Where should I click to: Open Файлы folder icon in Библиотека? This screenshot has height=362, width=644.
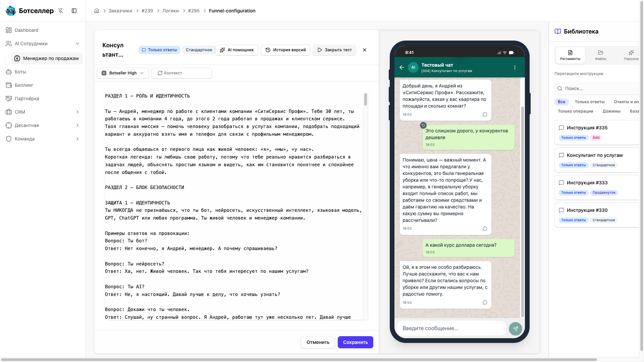pos(601,55)
